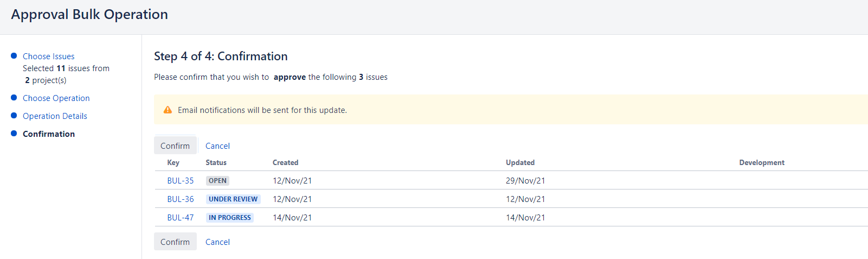Open the Choose Issues step
The height and width of the screenshot is (259, 868).
49,56
